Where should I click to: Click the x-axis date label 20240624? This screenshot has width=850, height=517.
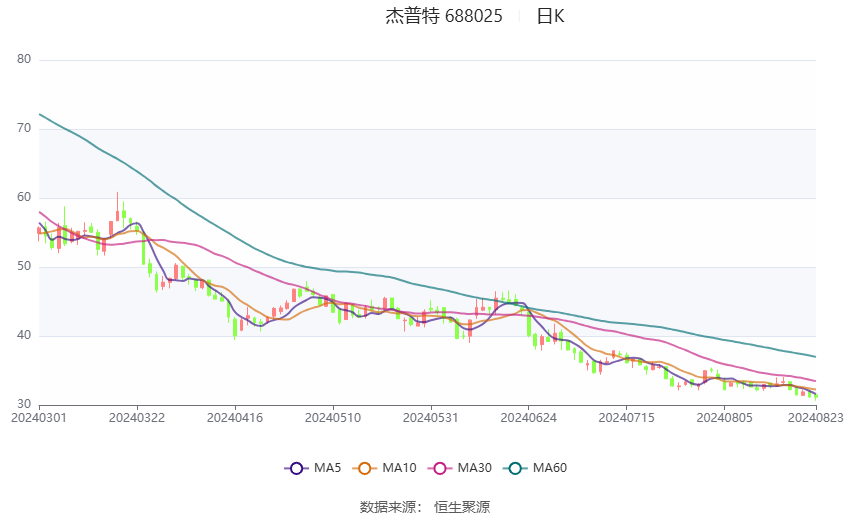coord(529,418)
